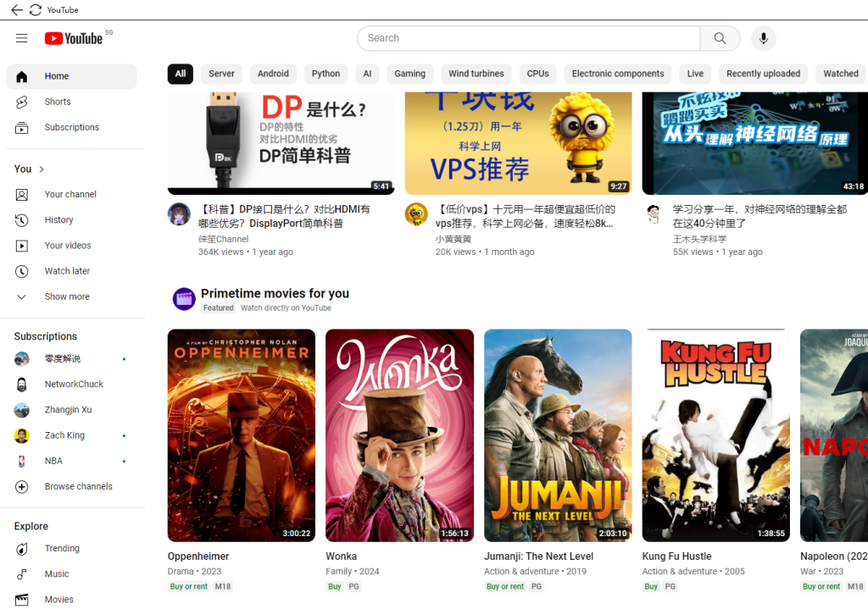Click the YouTube logo
868x609 pixels.
[x=74, y=38]
